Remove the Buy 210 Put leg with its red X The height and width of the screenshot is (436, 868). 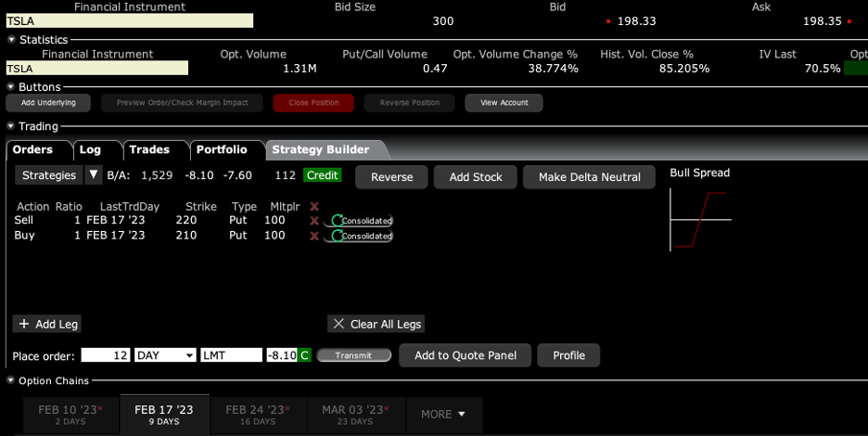coord(313,236)
